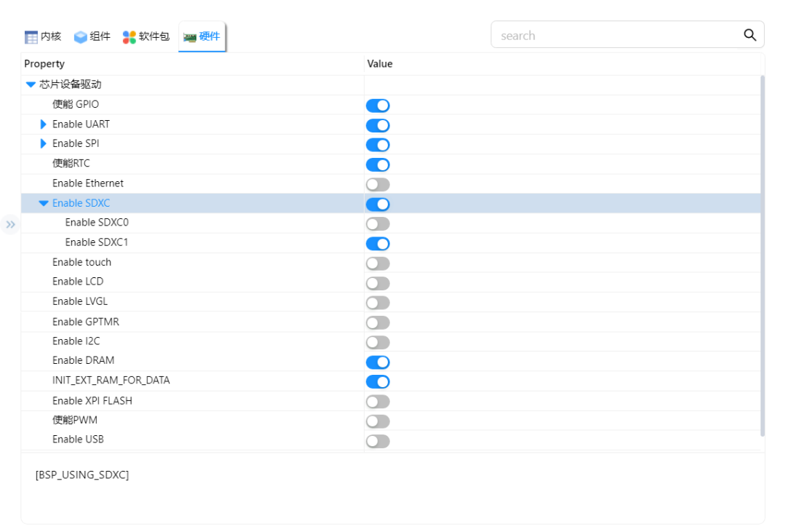Select the Enable LVGL row label
The image size is (786, 532).
click(x=80, y=301)
